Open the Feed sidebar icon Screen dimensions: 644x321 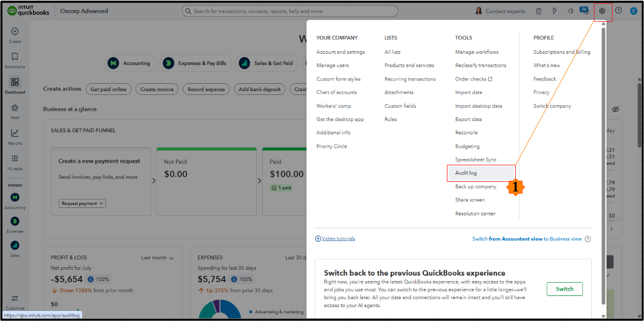click(x=15, y=107)
